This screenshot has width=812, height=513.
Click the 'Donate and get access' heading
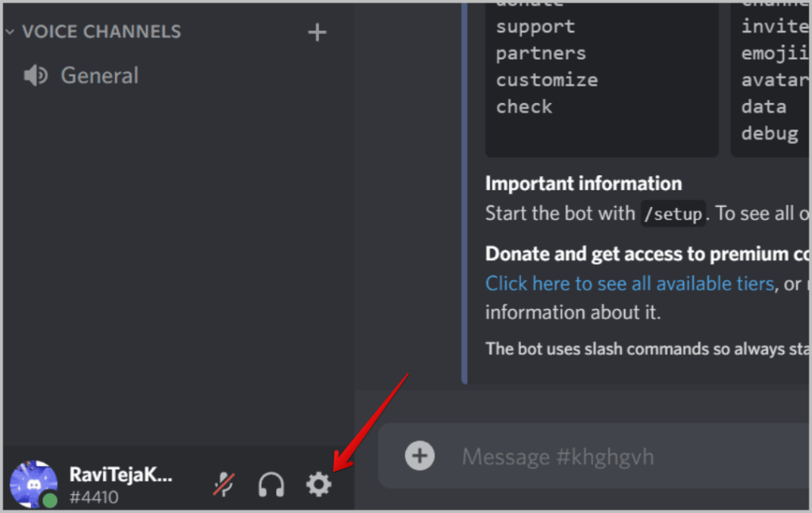(x=647, y=255)
